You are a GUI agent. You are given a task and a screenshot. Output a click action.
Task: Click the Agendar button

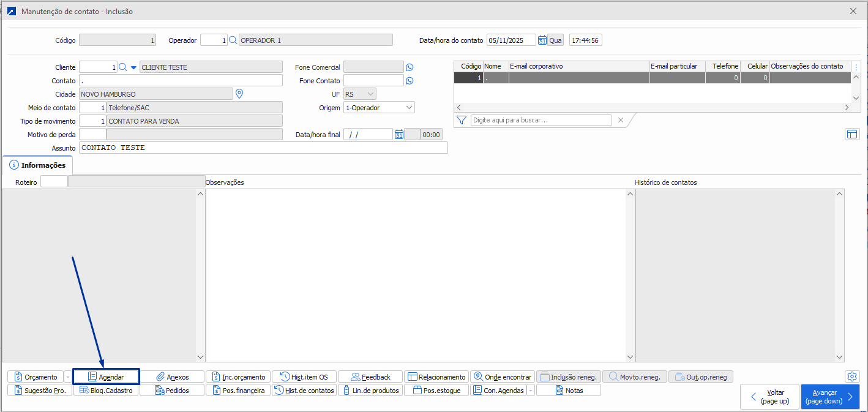pyautogui.click(x=107, y=376)
